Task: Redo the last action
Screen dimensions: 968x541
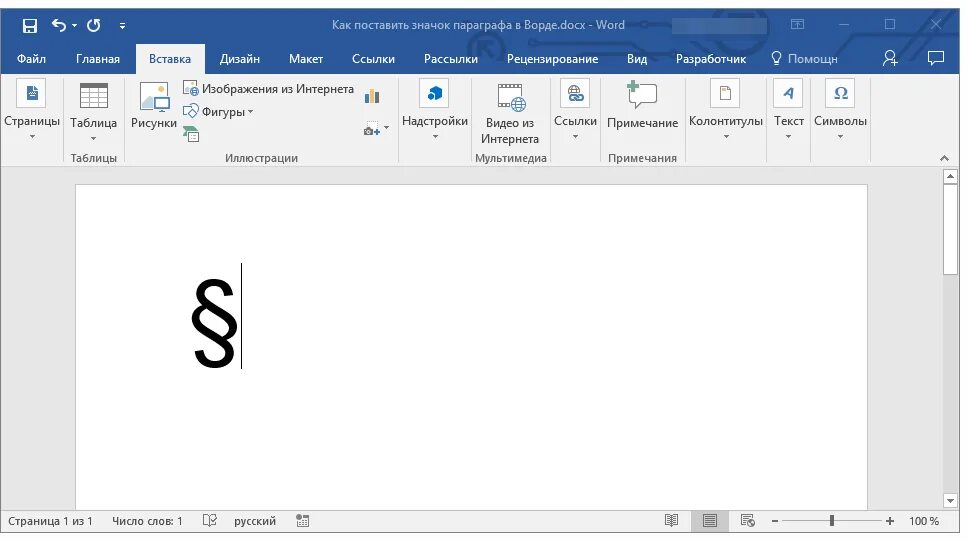Action: click(94, 25)
